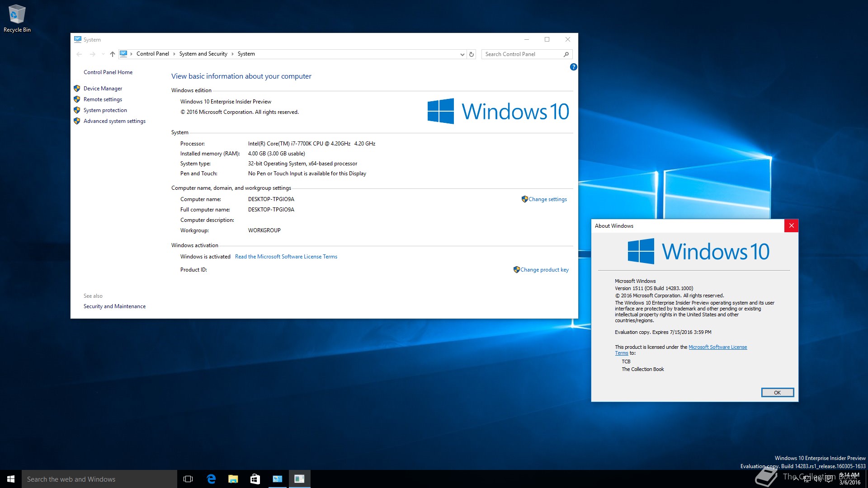The image size is (868, 488).
Task: Open Security and Maintenance
Action: coord(114,306)
